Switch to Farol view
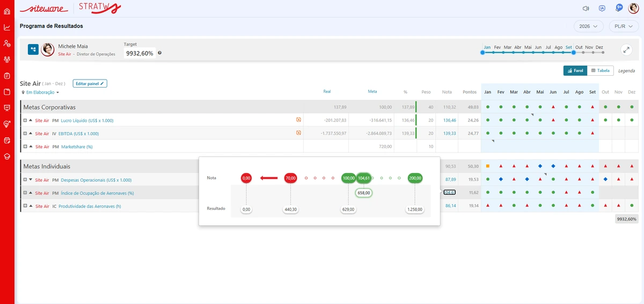 (575, 70)
